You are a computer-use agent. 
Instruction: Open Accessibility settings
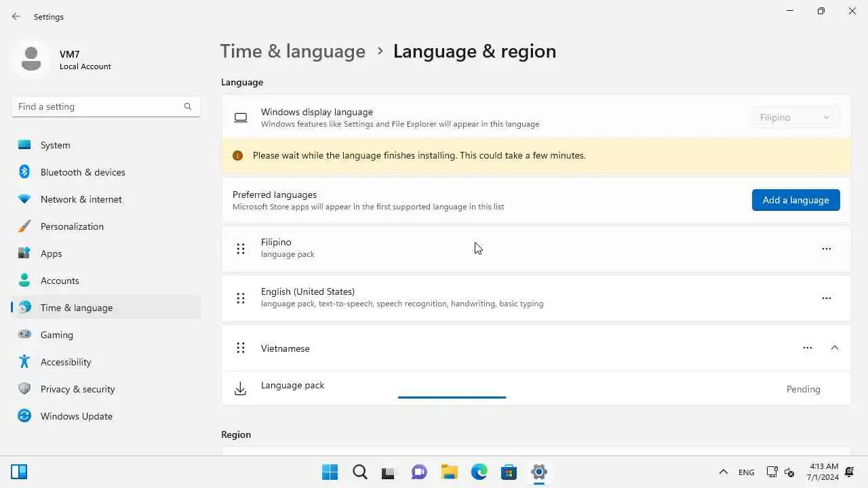tap(106, 362)
